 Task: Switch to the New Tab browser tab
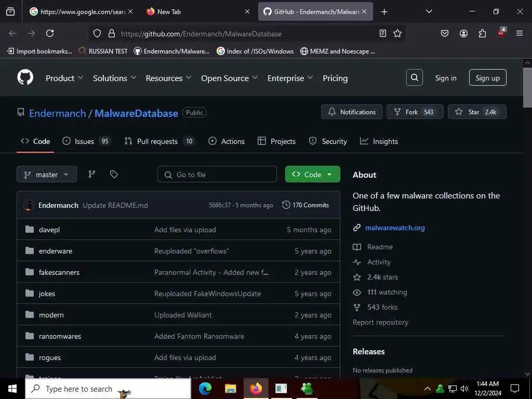click(198, 11)
